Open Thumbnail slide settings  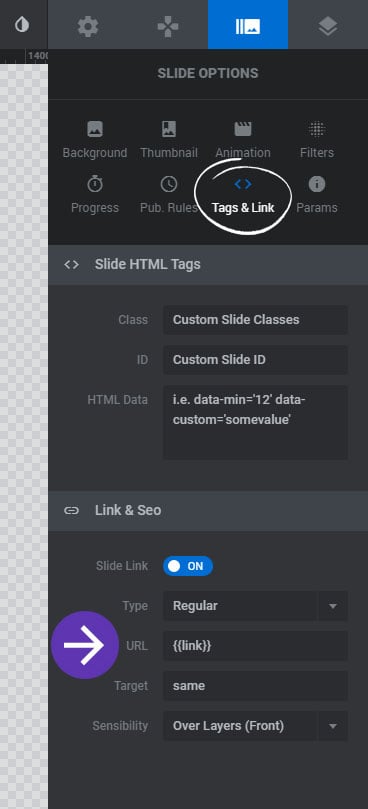tap(169, 140)
